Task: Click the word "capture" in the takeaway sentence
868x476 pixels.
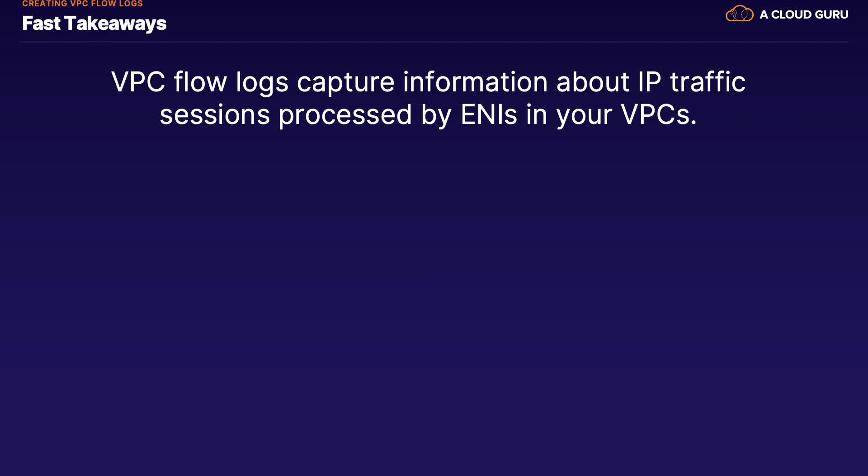Action: point(345,82)
